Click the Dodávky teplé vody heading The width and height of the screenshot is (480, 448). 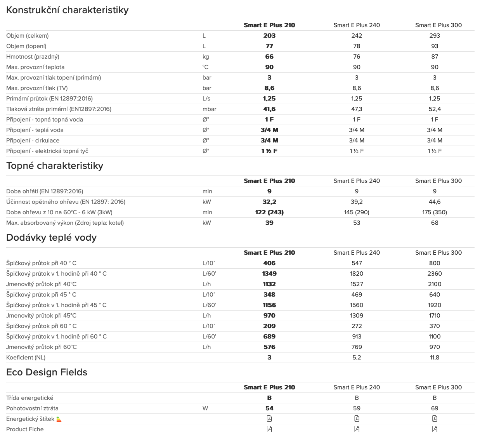coord(51,238)
